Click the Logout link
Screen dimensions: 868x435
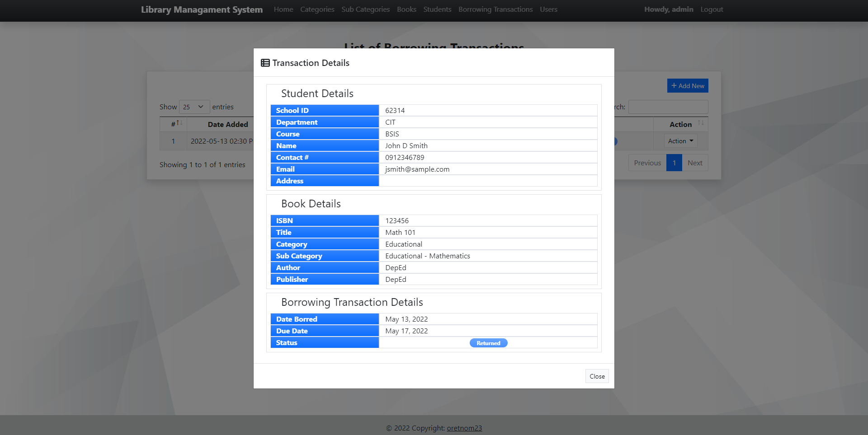[712, 9]
